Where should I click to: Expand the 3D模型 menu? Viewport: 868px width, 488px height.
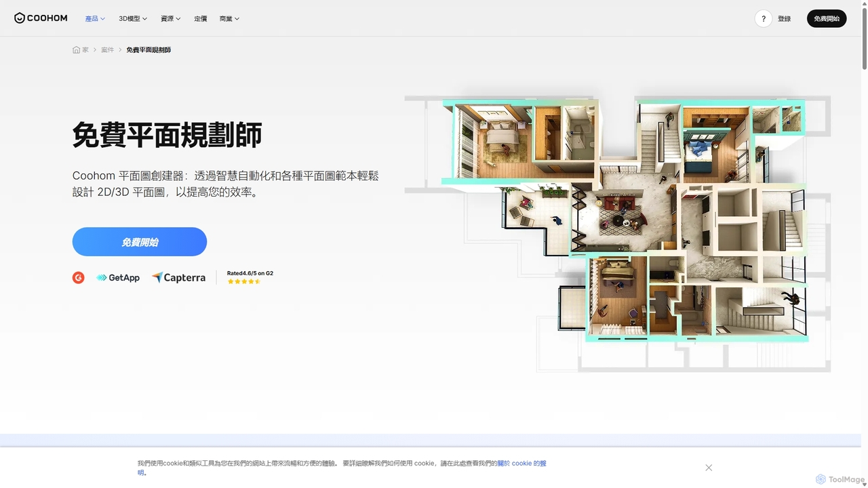pyautogui.click(x=133, y=19)
